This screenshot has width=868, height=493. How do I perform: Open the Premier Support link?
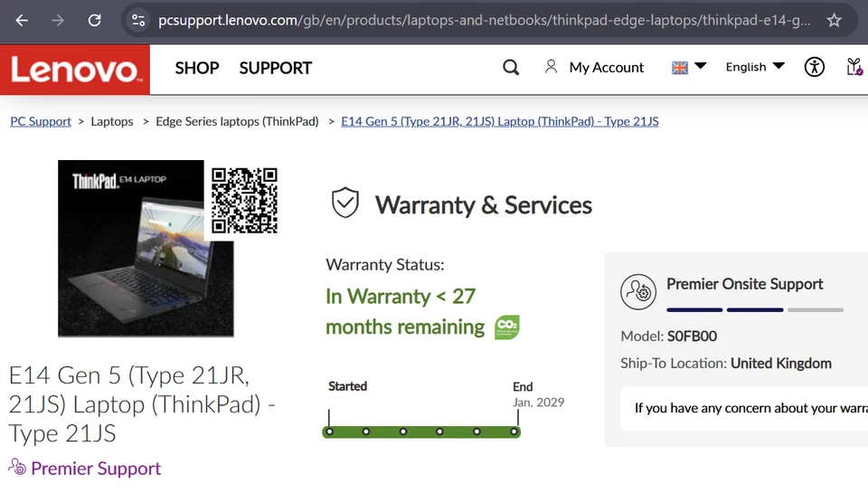[96, 469]
